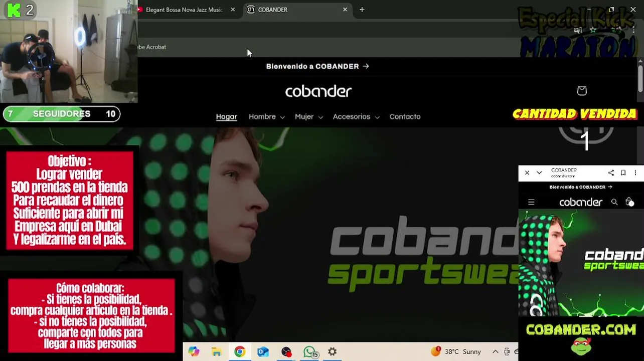Image resolution: width=644 pixels, height=361 pixels.
Task: Close the Elegant Bossa Nova Jazz tab
Action: (x=233, y=10)
